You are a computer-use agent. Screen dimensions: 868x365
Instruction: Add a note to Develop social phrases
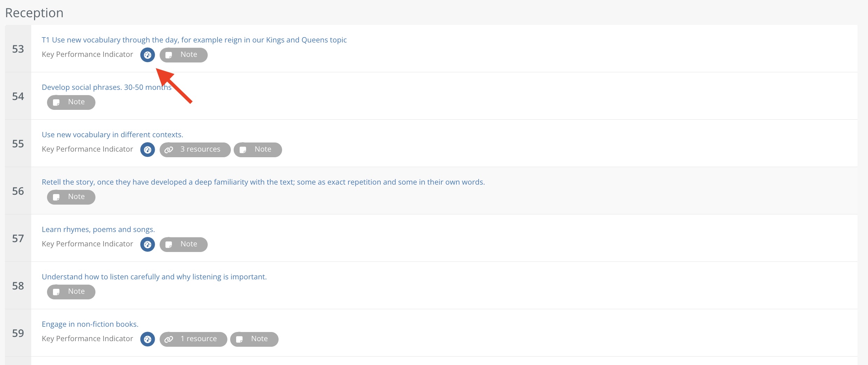(x=71, y=102)
